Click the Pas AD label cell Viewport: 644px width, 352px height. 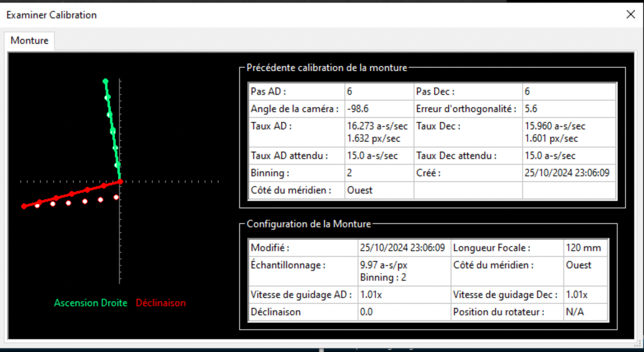coord(297,92)
